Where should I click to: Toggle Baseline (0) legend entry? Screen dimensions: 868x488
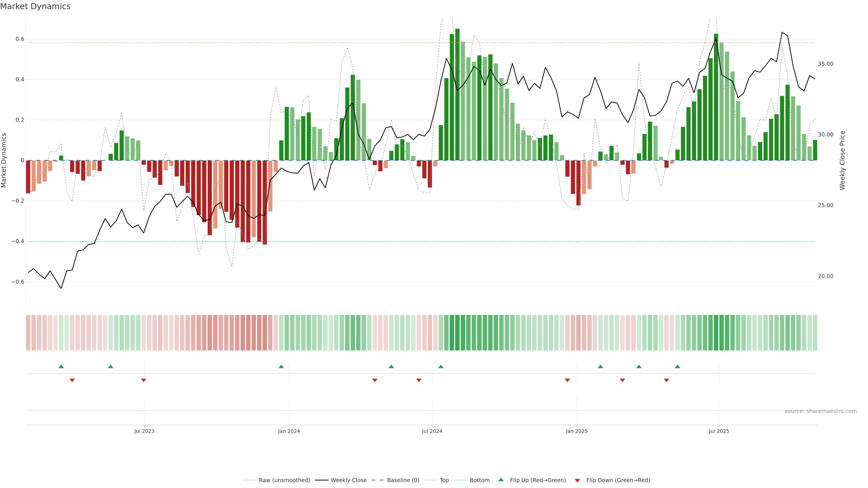click(403, 480)
